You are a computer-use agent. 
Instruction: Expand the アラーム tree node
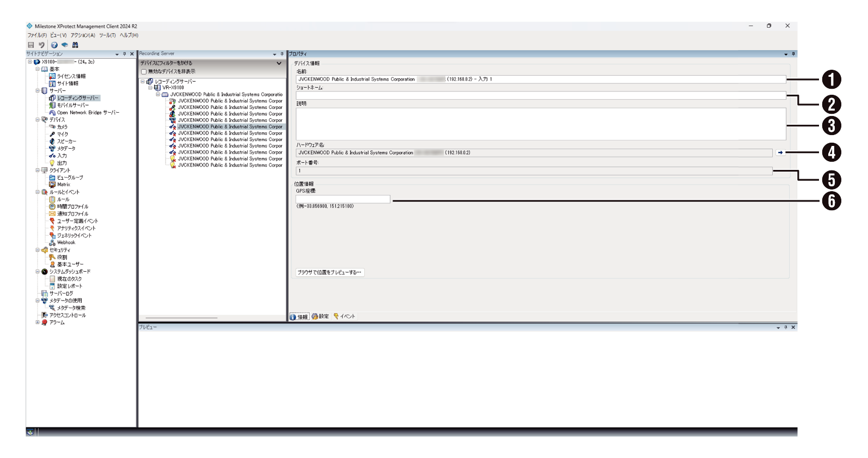(38, 322)
